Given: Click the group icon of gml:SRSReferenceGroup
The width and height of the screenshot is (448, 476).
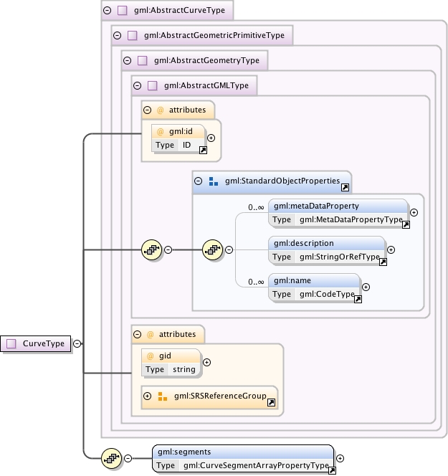Looking at the screenshot, I should pos(163,396).
